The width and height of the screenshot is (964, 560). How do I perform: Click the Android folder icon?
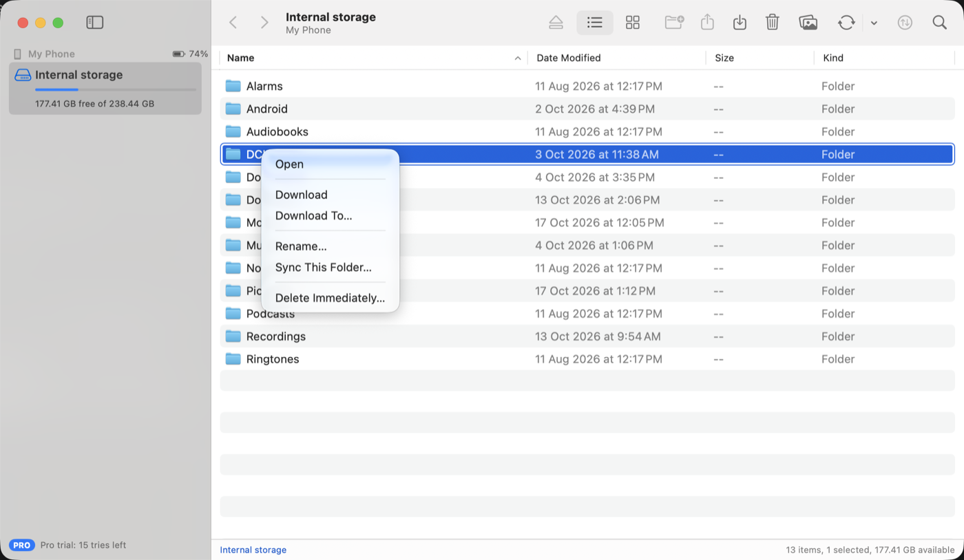(233, 109)
